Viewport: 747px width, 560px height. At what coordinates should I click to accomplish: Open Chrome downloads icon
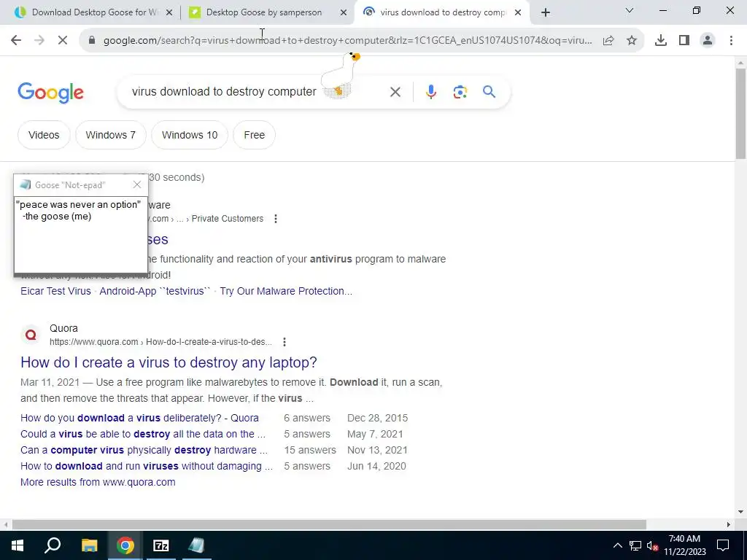660,41
